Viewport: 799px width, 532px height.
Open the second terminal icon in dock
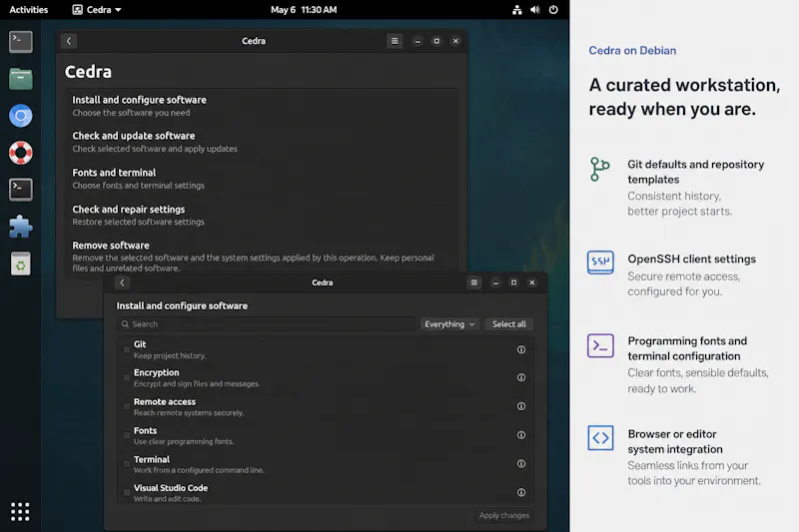point(20,190)
